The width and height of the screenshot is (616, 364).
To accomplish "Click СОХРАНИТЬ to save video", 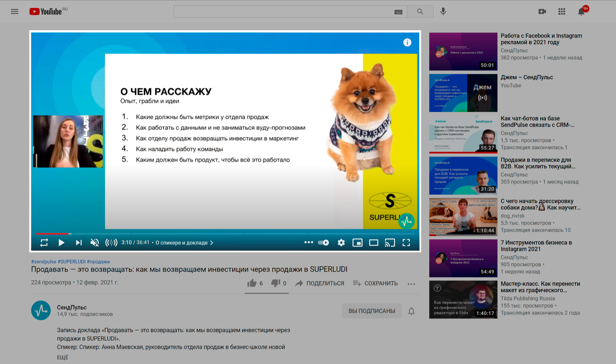I will 375,283.
